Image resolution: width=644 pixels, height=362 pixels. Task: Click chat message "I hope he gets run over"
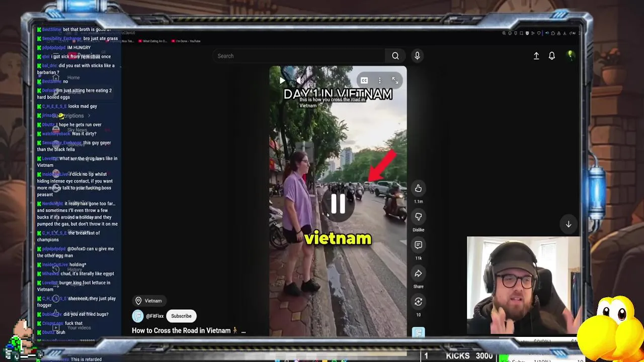tap(79, 125)
